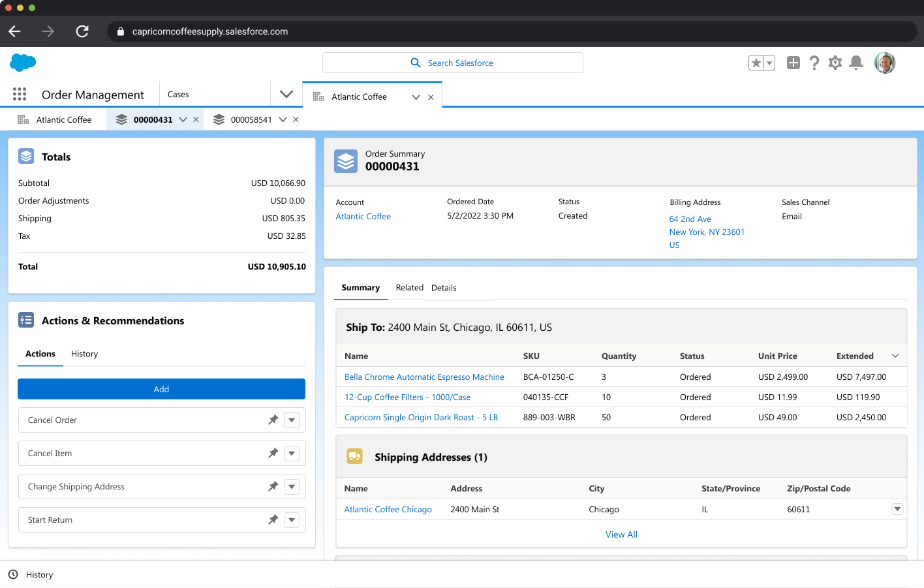
Task: Click the Favorites star icon
Action: (x=756, y=63)
